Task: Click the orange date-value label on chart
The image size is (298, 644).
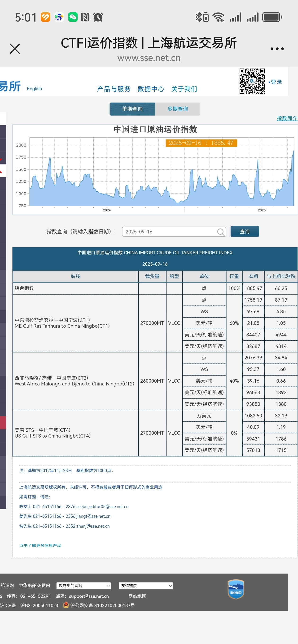Action: [201, 143]
